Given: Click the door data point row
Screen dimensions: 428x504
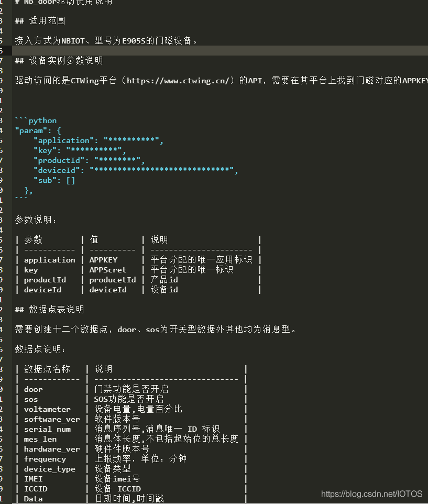Looking at the screenshot, I should (x=34, y=389).
